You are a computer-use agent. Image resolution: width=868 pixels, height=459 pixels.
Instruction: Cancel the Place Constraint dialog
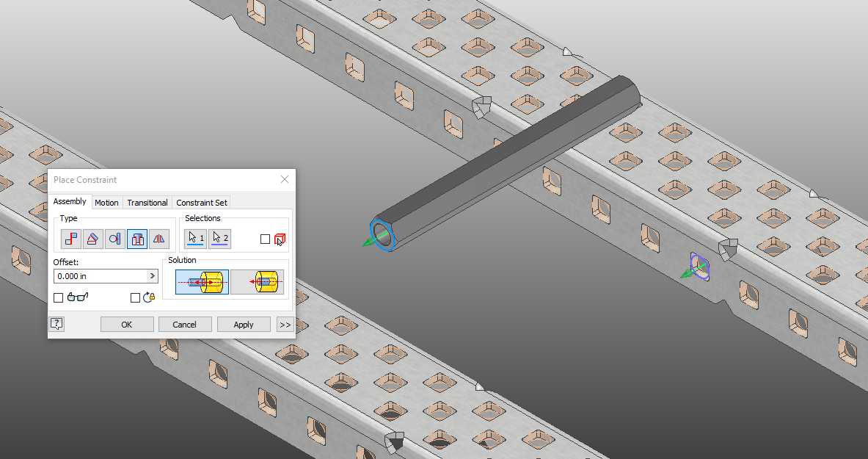click(185, 325)
